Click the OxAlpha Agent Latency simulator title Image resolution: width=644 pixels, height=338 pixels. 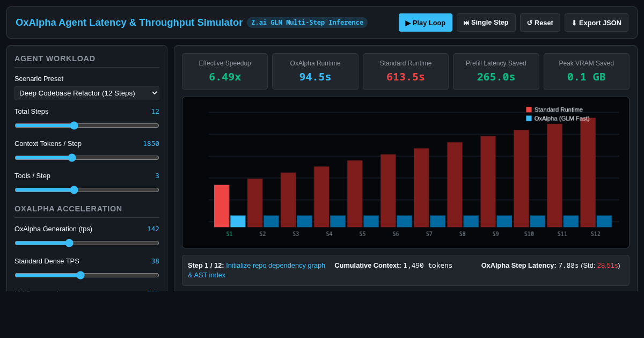point(129,23)
